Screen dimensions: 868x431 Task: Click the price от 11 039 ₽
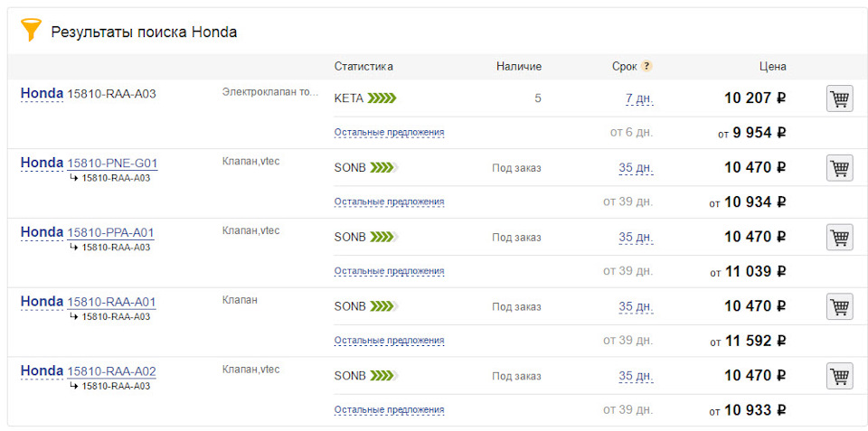tap(749, 272)
